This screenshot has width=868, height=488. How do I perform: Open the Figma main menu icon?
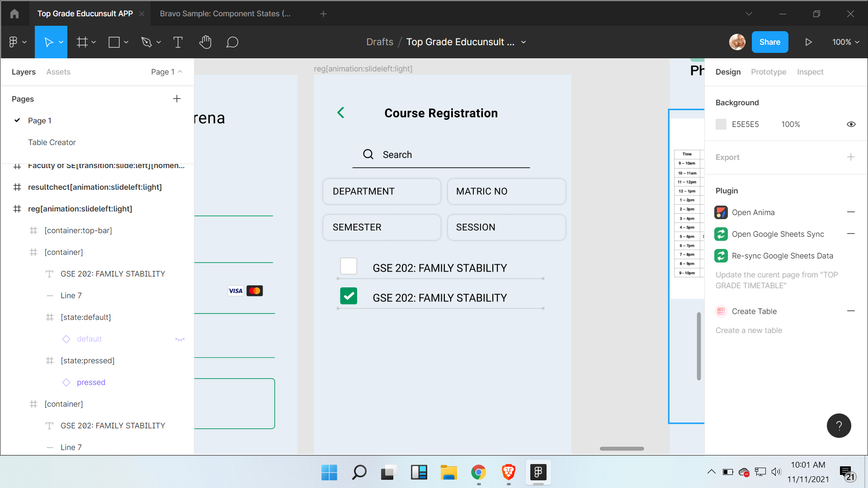pyautogui.click(x=14, y=42)
